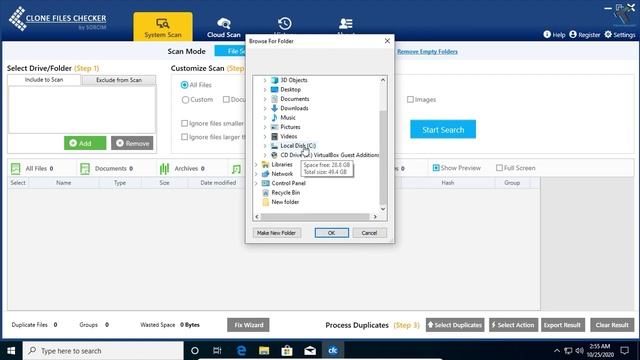Open the Fix Wizard button
Image resolution: width=640 pixels, height=360 pixels.
tap(248, 325)
